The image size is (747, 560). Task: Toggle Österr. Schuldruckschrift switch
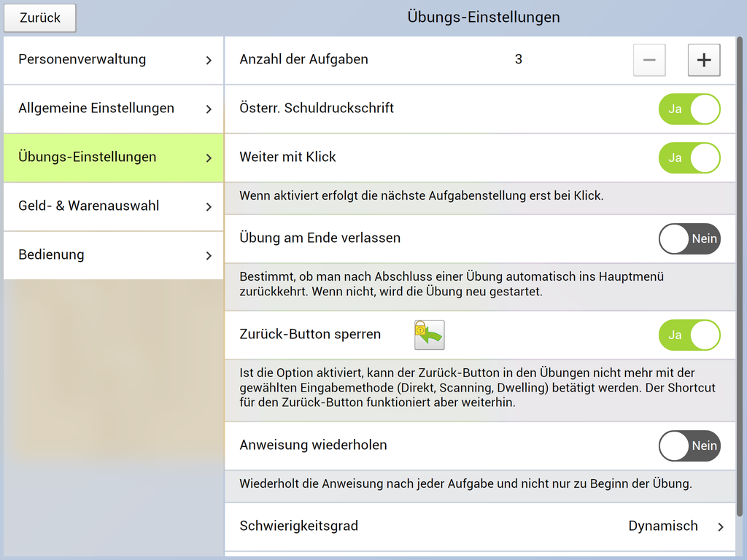[x=689, y=109]
